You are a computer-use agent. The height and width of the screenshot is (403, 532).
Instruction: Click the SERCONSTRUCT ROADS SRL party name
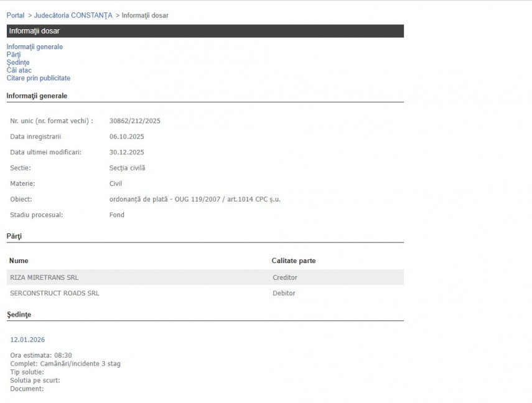55,293
